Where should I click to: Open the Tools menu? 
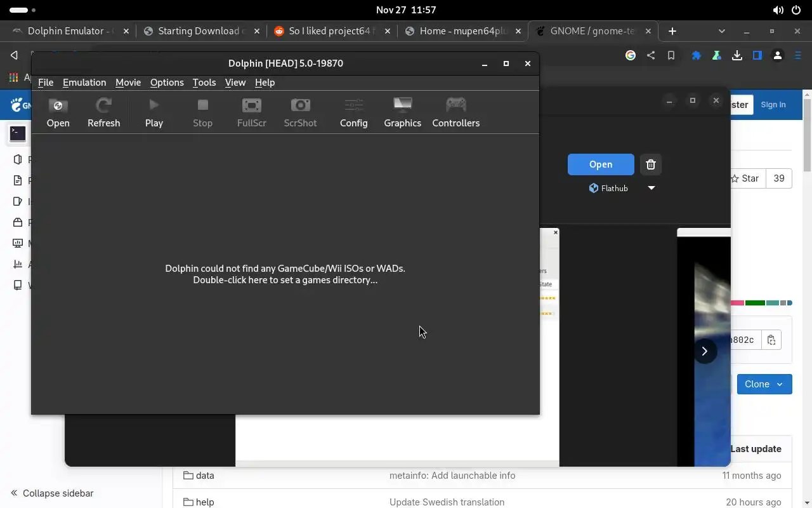pos(204,83)
